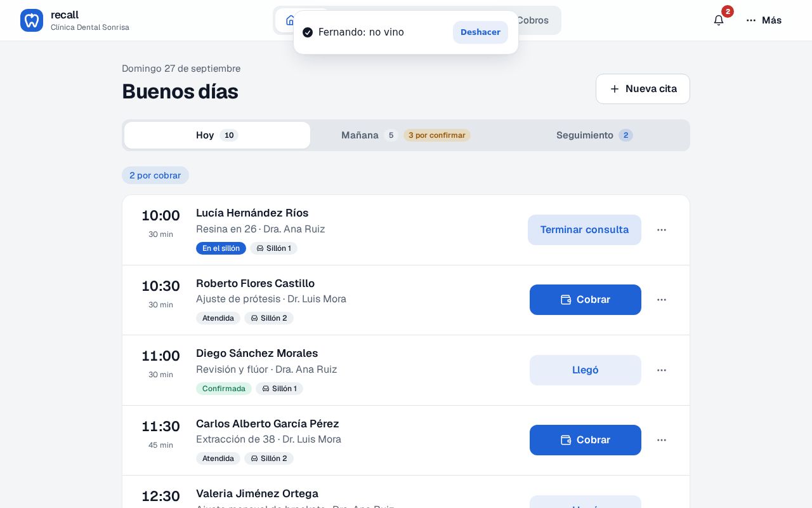Click Sillón 1 chip for Diego Sánchez

point(279,389)
